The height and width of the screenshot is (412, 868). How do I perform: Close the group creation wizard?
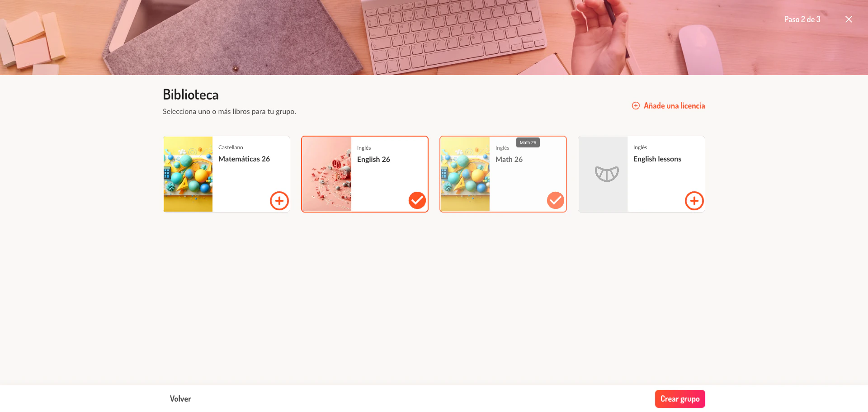(x=849, y=19)
